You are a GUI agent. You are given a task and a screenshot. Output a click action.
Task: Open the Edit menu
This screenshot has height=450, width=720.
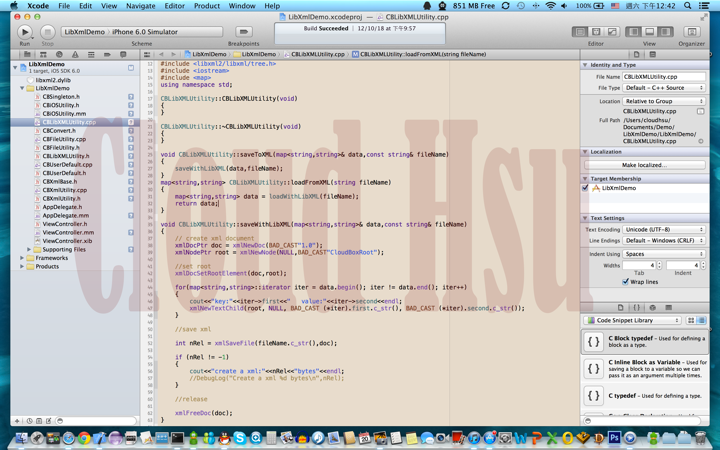coord(85,6)
